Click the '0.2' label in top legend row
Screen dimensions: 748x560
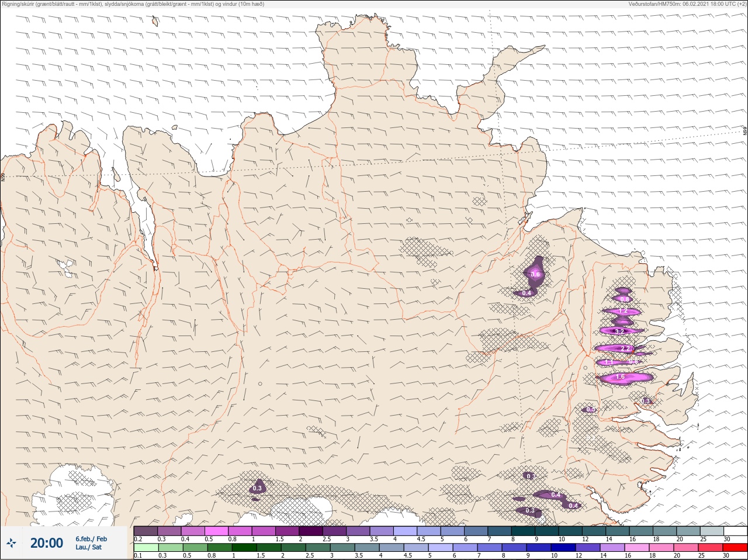point(138,539)
